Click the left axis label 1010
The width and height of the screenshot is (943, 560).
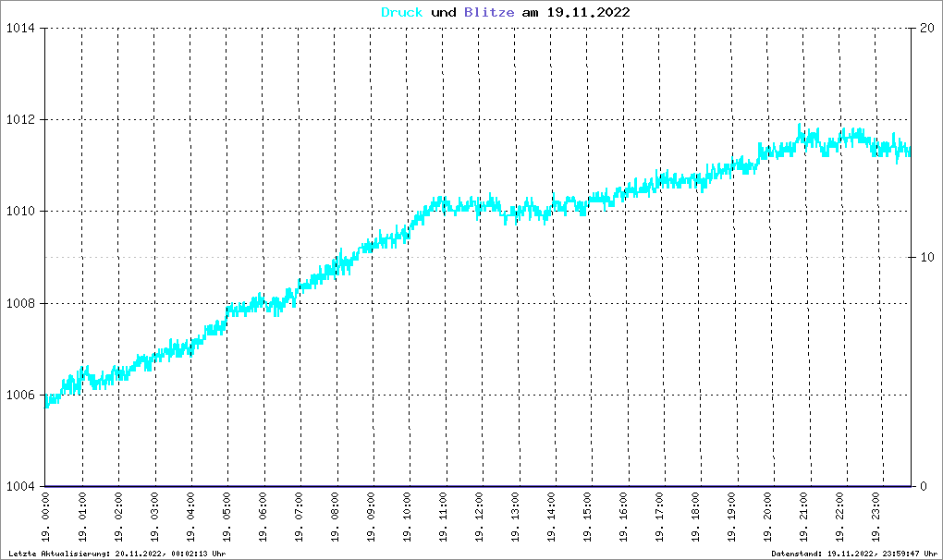pos(20,212)
